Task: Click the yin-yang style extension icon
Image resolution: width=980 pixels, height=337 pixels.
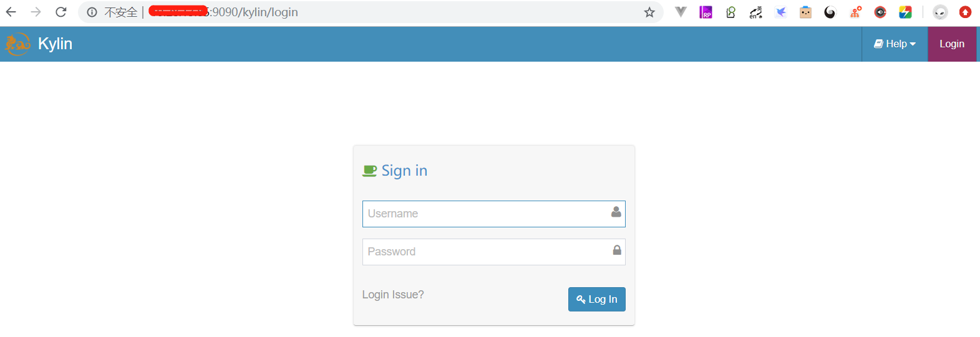Action: point(830,12)
